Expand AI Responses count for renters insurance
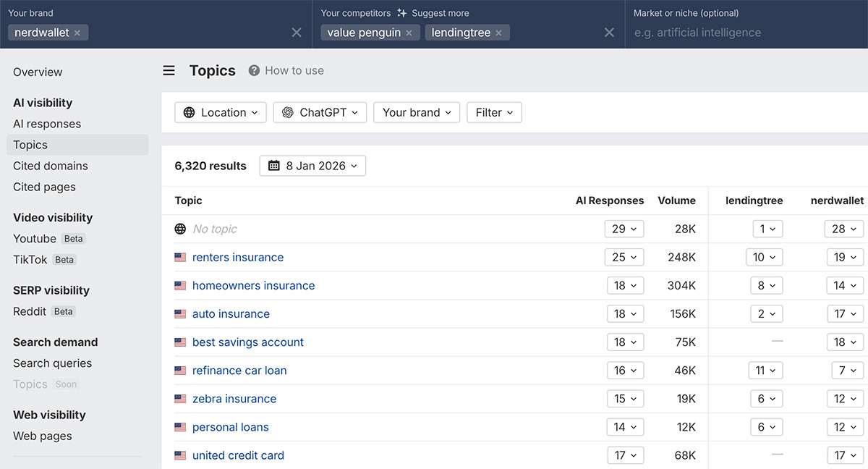 [624, 257]
